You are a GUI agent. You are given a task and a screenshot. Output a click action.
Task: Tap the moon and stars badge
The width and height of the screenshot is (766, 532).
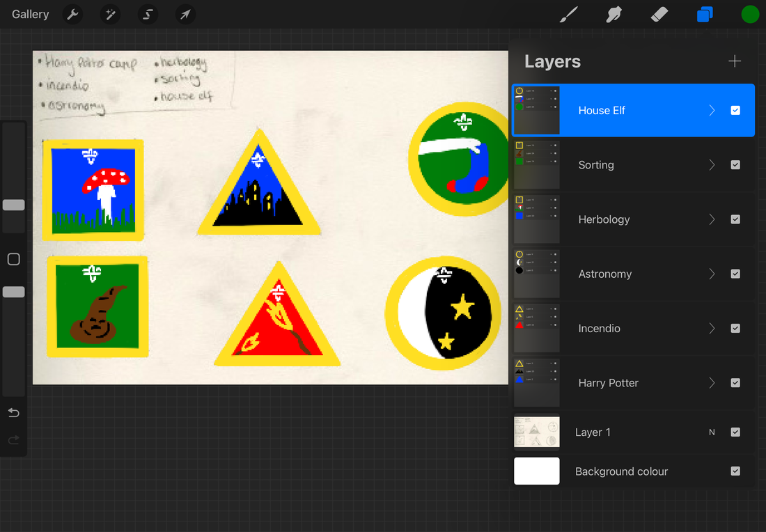coord(443,313)
